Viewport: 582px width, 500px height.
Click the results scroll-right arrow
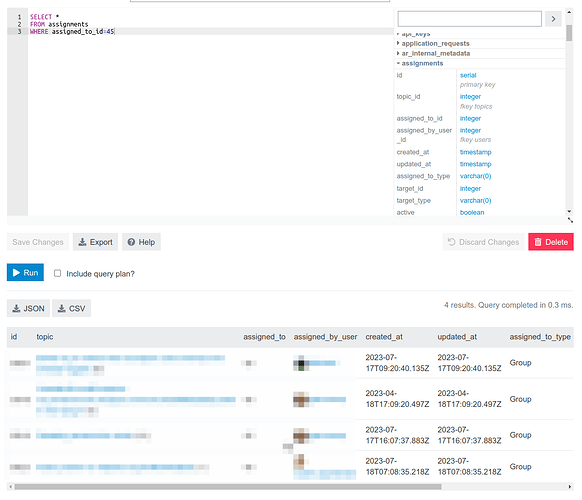click(570, 487)
